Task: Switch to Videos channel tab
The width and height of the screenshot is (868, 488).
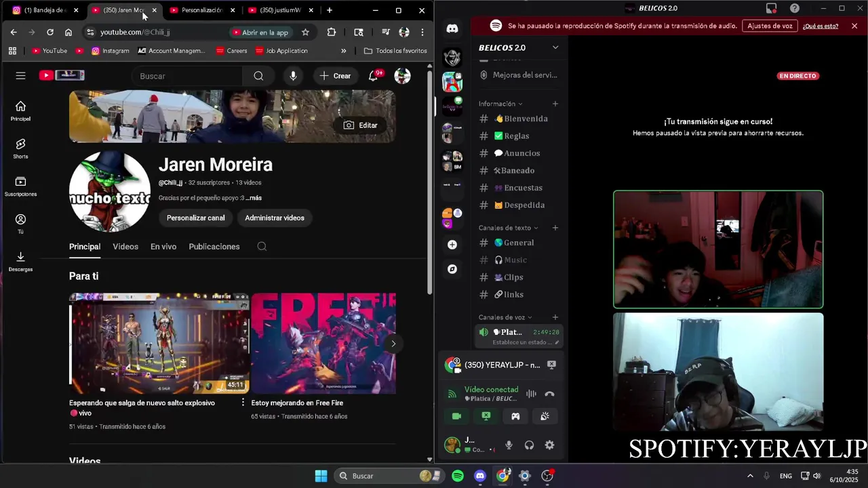Action: (x=125, y=247)
